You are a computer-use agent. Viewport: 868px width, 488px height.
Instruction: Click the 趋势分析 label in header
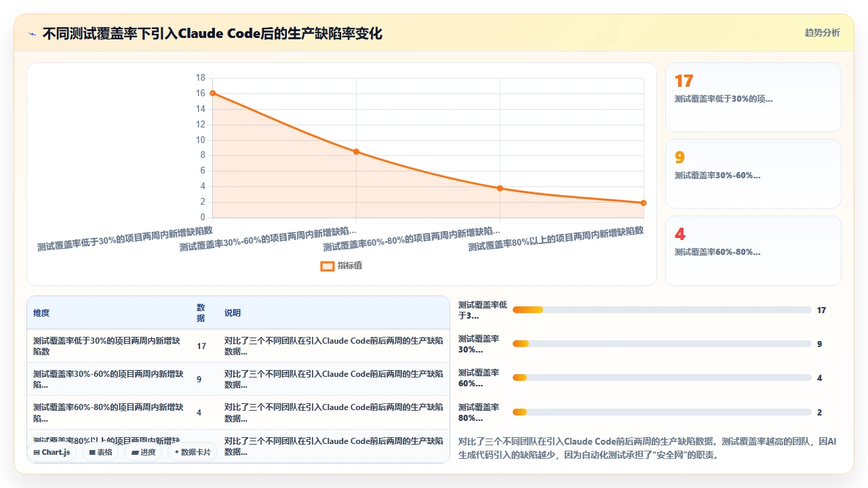point(822,33)
